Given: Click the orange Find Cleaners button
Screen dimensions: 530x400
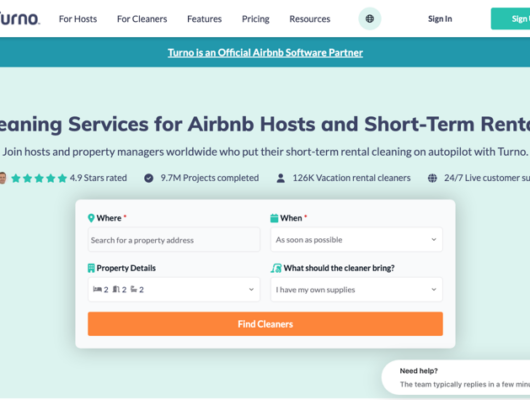Looking at the screenshot, I should [265, 324].
